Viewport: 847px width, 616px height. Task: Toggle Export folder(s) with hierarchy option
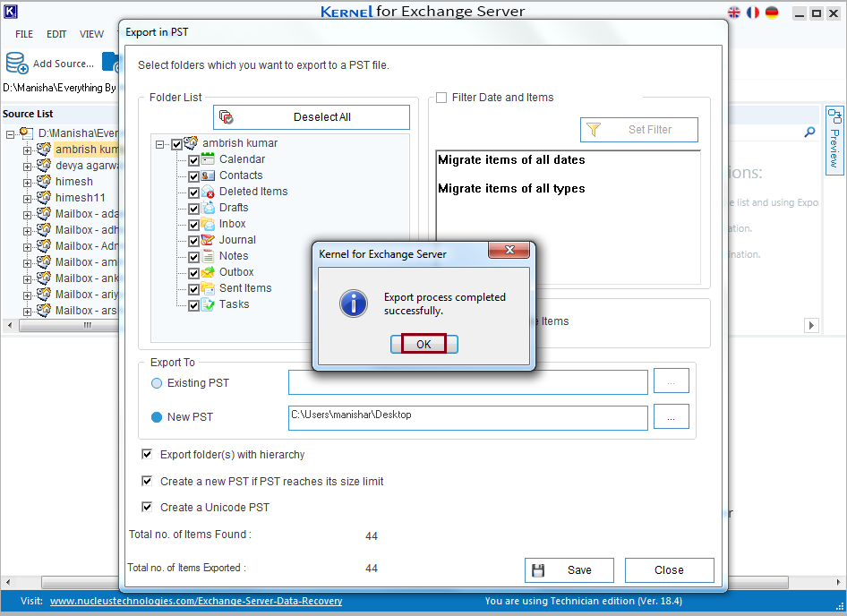147,455
